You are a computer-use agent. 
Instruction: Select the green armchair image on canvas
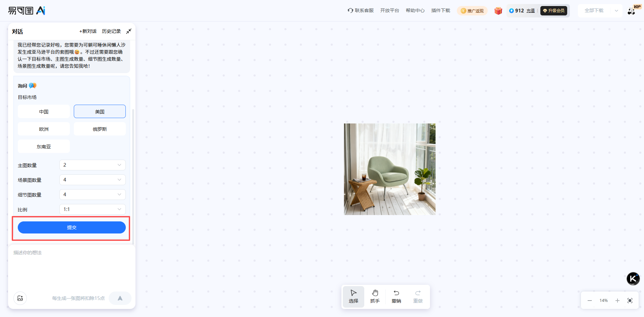390,169
